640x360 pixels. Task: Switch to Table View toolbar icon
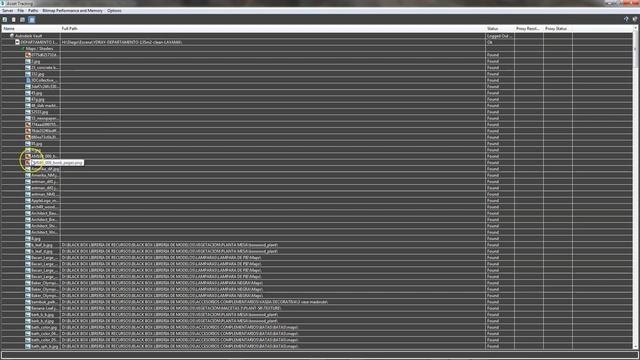point(22,20)
